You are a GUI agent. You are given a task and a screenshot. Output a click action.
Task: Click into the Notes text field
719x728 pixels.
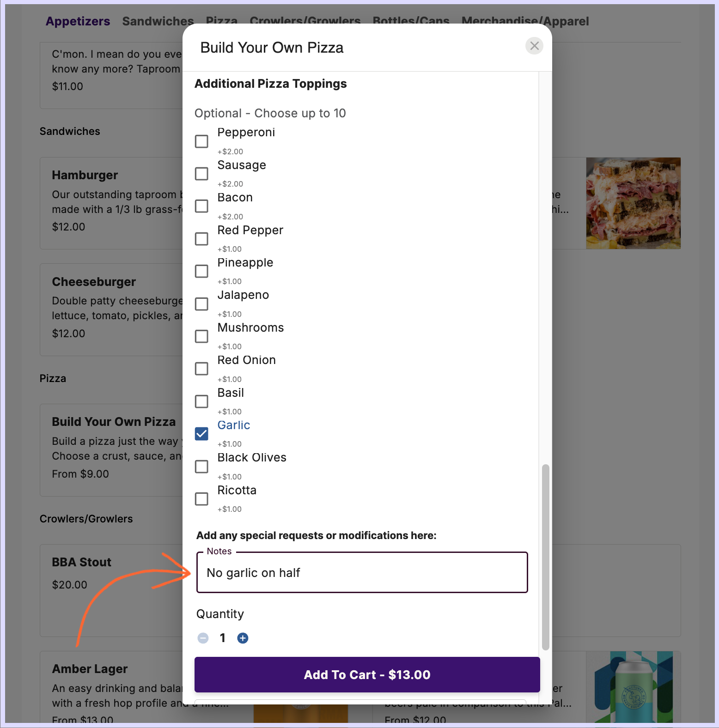pyautogui.click(x=362, y=573)
